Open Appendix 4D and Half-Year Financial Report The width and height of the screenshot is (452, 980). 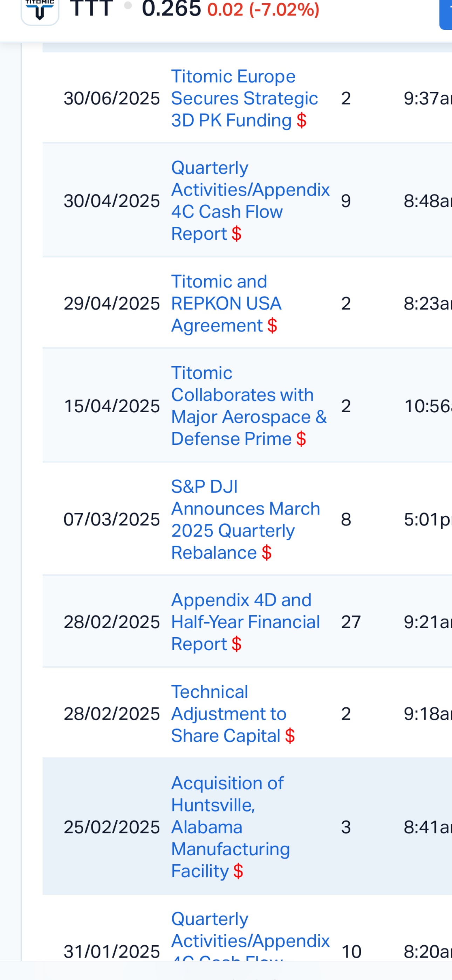(x=245, y=622)
